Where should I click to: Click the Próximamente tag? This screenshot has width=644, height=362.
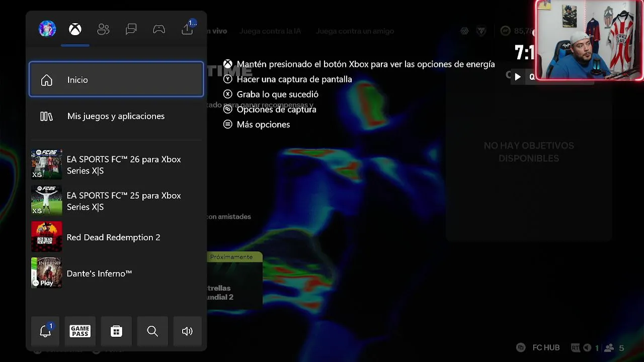tap(231, 257)
